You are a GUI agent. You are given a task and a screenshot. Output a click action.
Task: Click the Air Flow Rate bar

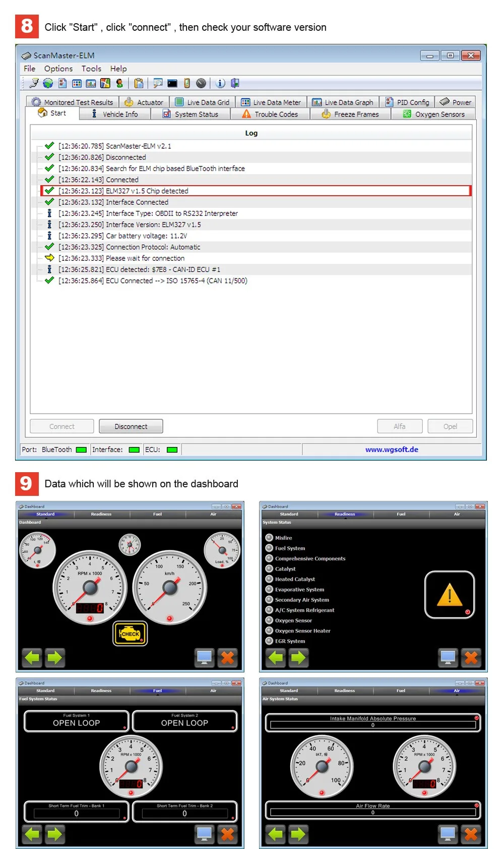tap(373, 810)
